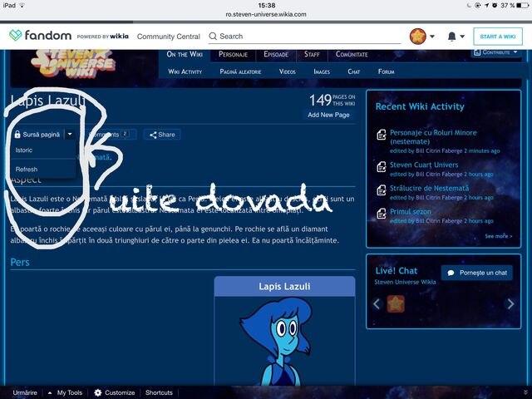532x399 pixels.
Task: Open the Sursă pagină dropdown arrow
Action: point(70,135)
